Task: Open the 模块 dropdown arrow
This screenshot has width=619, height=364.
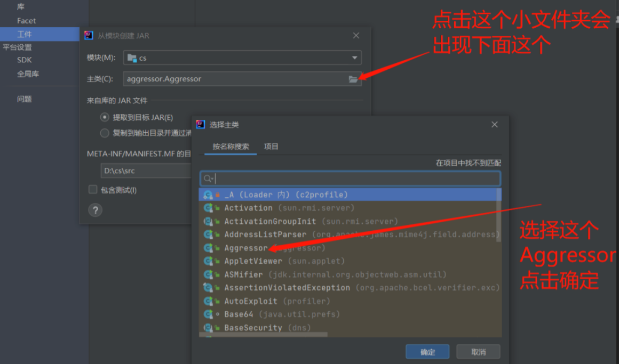Action: point(354,58)
